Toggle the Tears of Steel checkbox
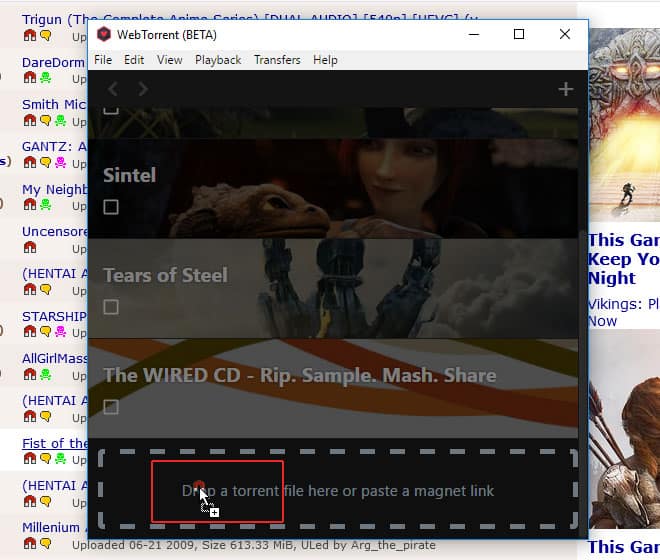This screenshot has width=660, height=560. tap(111, 307)
